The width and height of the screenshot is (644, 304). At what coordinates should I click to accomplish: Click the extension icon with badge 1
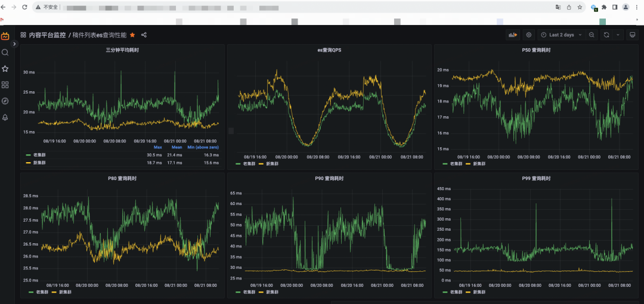coord(594,7)
